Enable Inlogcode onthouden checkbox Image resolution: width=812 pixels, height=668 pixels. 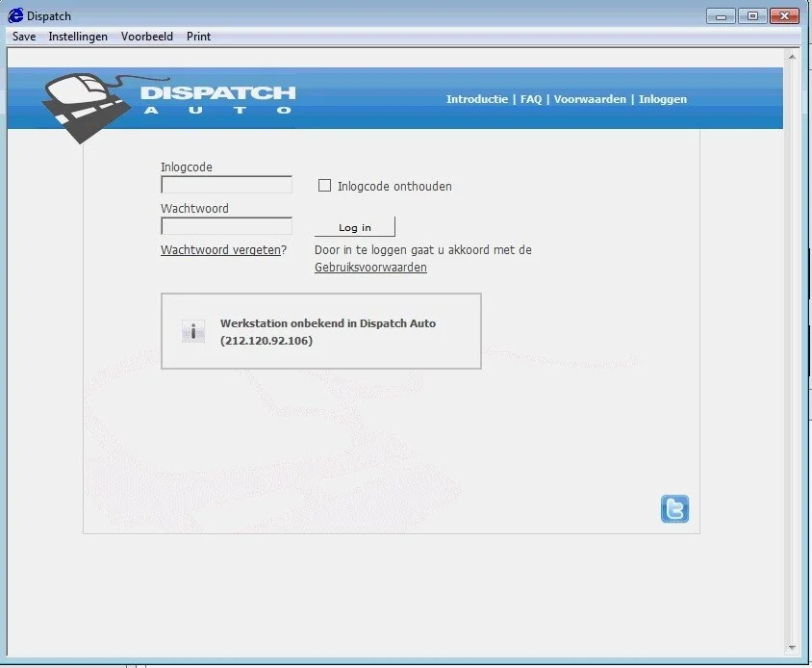324,186
